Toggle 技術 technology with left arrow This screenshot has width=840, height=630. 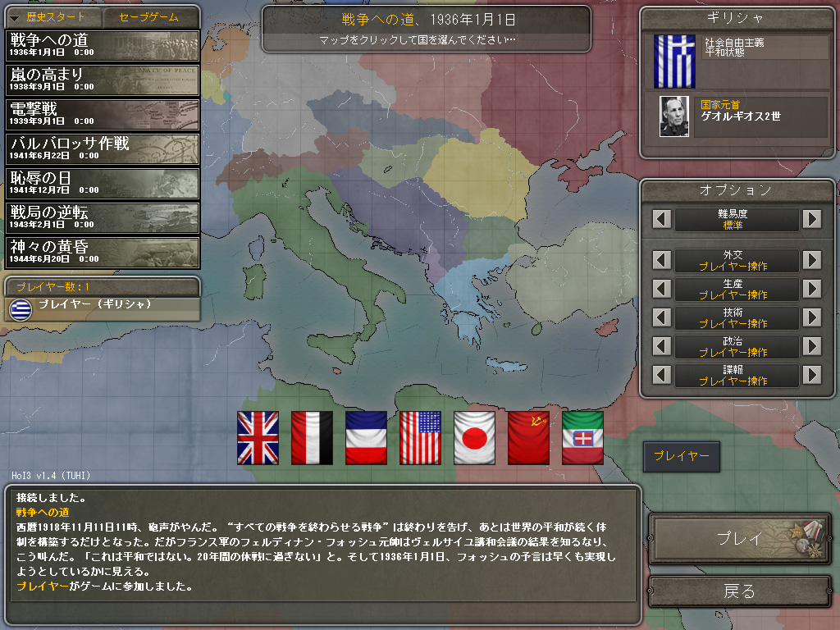tap(662, 317)
